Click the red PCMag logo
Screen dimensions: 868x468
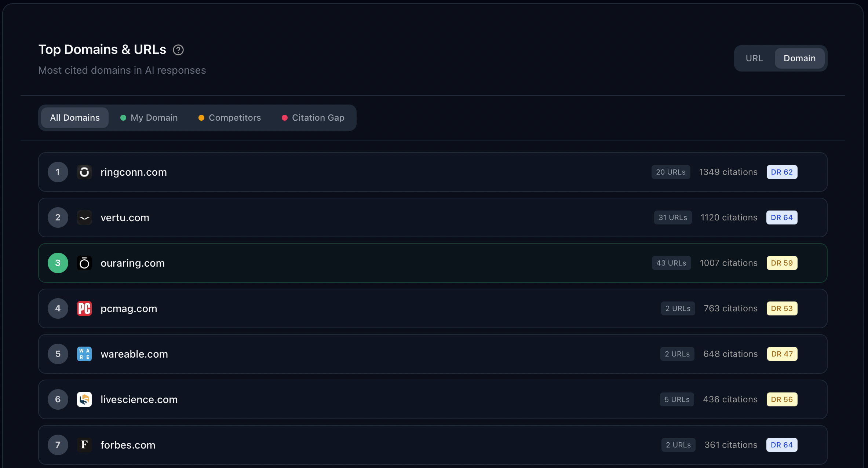point(84,308)
